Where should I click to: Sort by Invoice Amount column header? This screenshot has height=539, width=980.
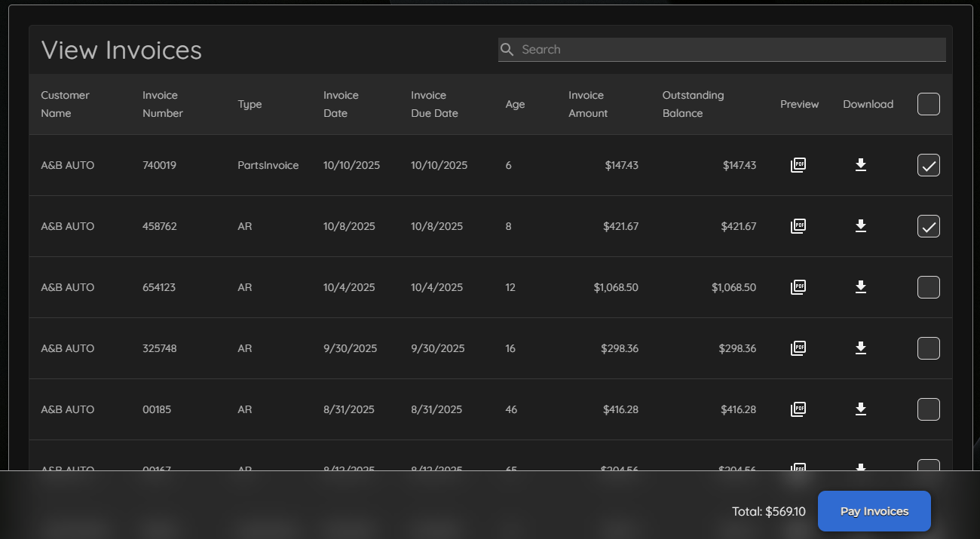point(588,104)
